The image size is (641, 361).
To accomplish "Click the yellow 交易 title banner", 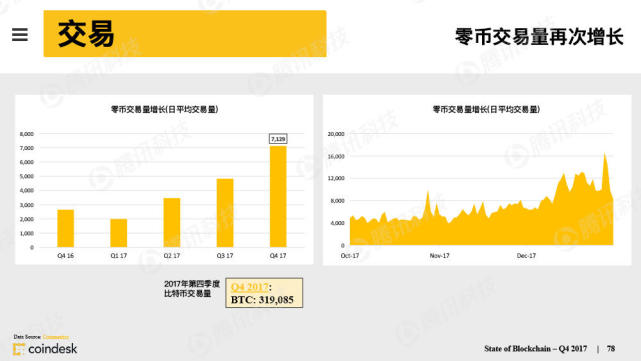I will [185, 34].
